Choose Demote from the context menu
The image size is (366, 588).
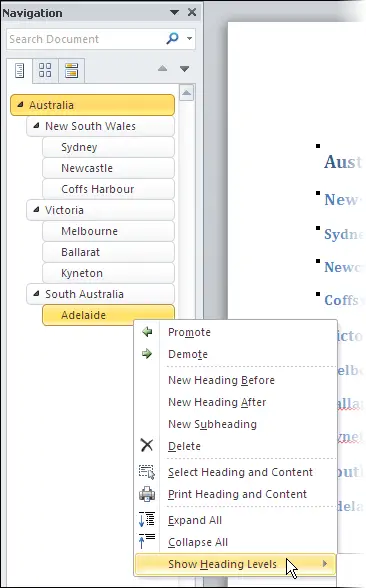[x=236, y=354]
